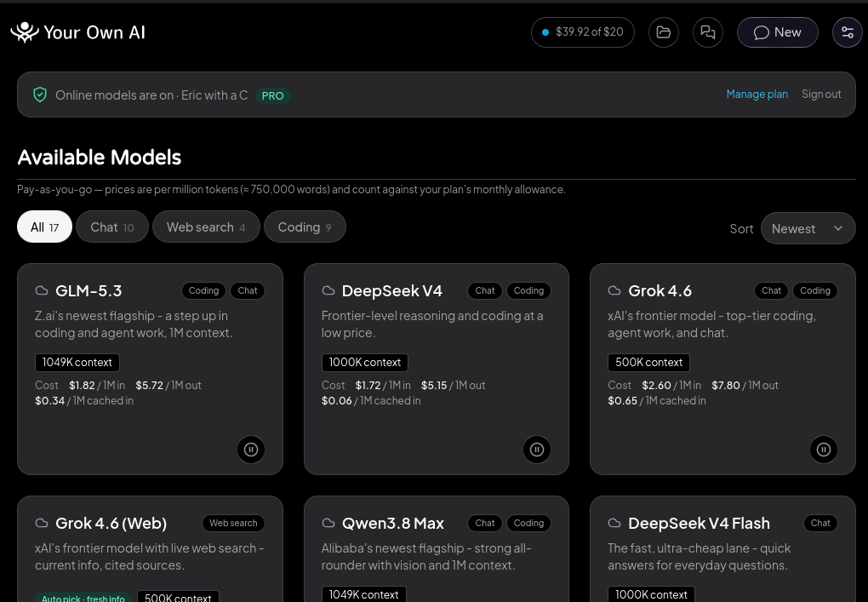Image resolution: width=868 pixels, height=602 pixels.
Task: Click the shield check icon in banner
Action: (x=40, y=95)
